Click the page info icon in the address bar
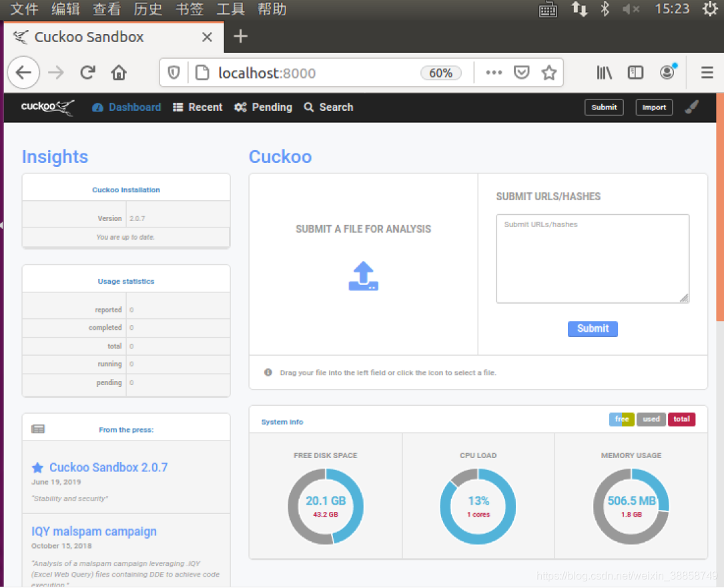The height and width of the screenshot is (588, 724). pyautogui.click(x=202, y=73)
